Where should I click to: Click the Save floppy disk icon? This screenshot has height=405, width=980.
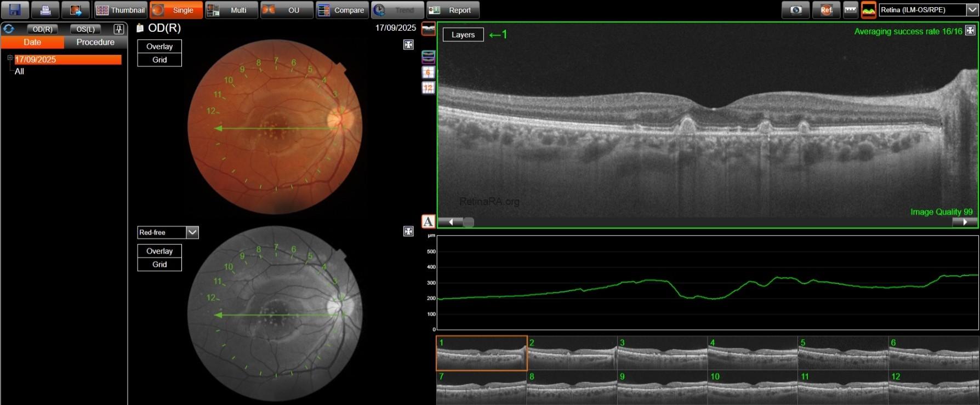[15, 10]
